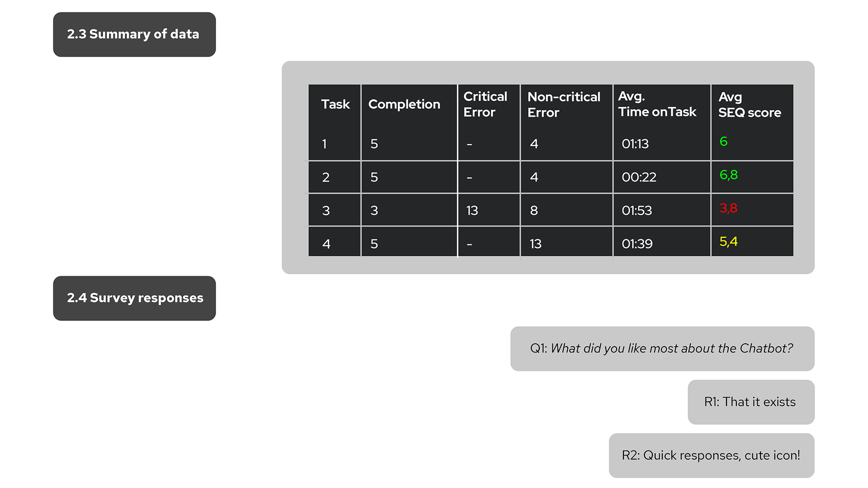The image size is (868, 488).
Task: Click the Non-critical Error column header
Action: pos(564,104)
